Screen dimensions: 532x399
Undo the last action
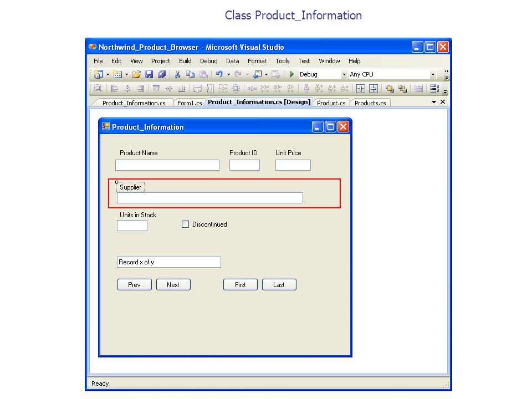coord(219,74)
